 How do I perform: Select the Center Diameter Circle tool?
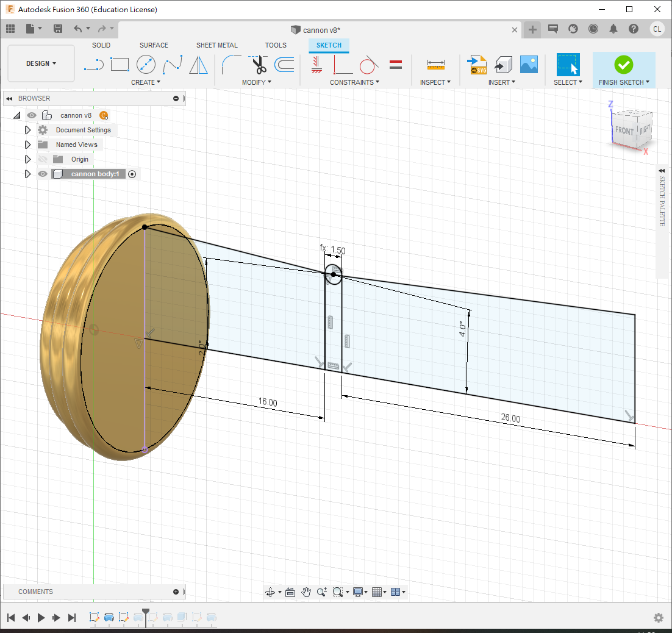(146, 65)
